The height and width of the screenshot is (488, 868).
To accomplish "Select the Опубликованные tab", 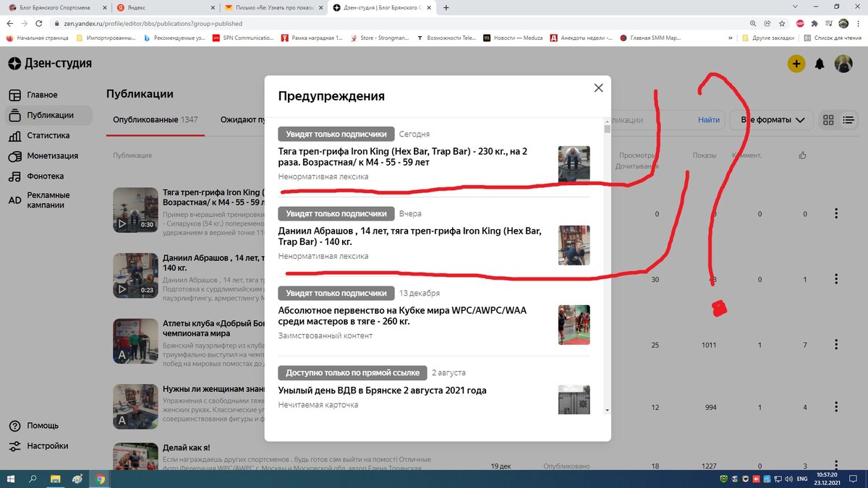I will pos(156,120).
